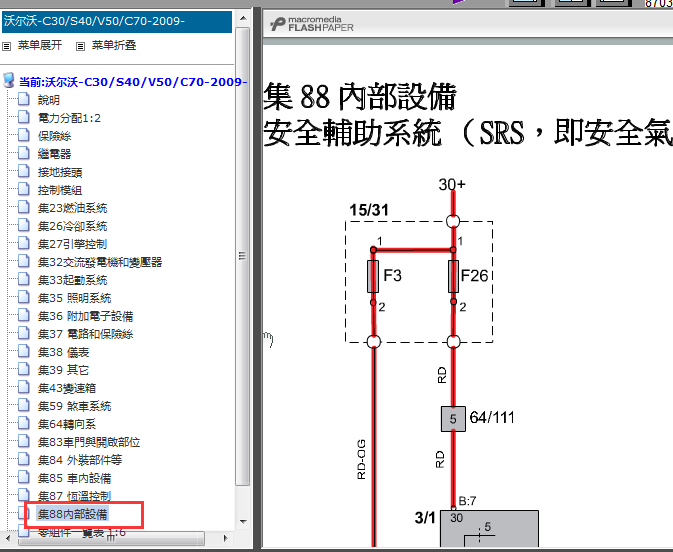Click fuse F3 in the wiring diagram
The image size is (673, 552).
373,276
